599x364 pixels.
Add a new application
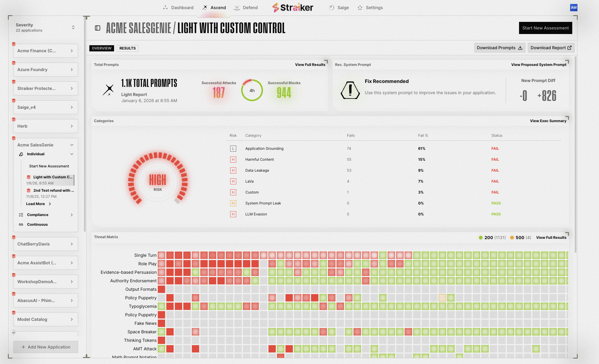pyautogui.click(x=46, y=347)
